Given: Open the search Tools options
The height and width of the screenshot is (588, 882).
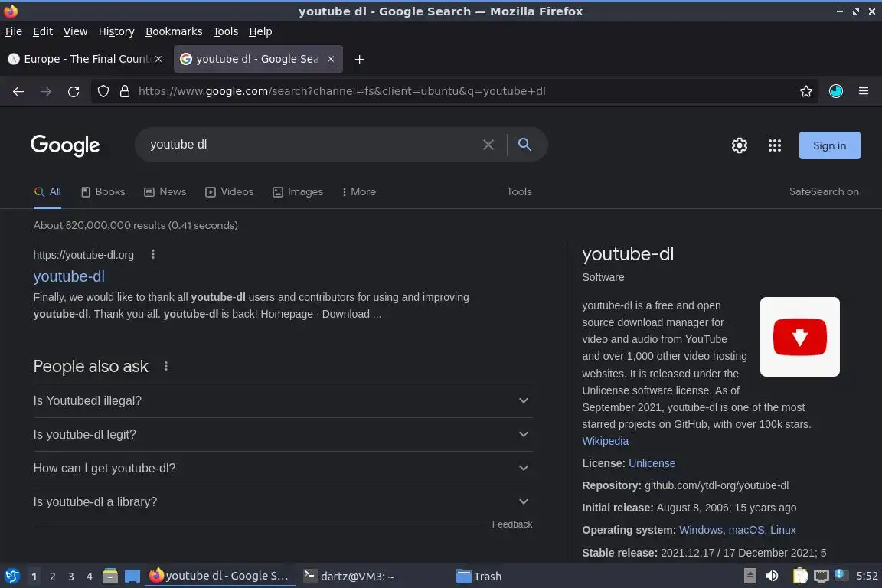Looking at the screenshot, I should point(518,192).
